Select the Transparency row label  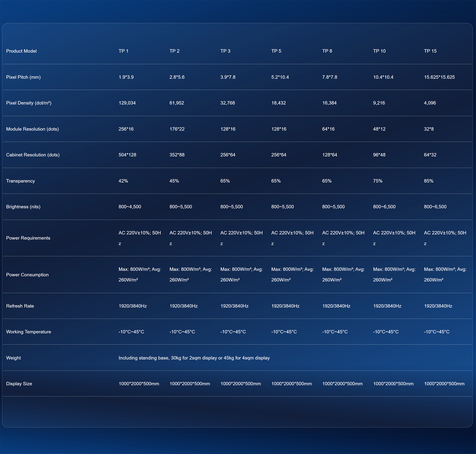click(x=21, y=181)
